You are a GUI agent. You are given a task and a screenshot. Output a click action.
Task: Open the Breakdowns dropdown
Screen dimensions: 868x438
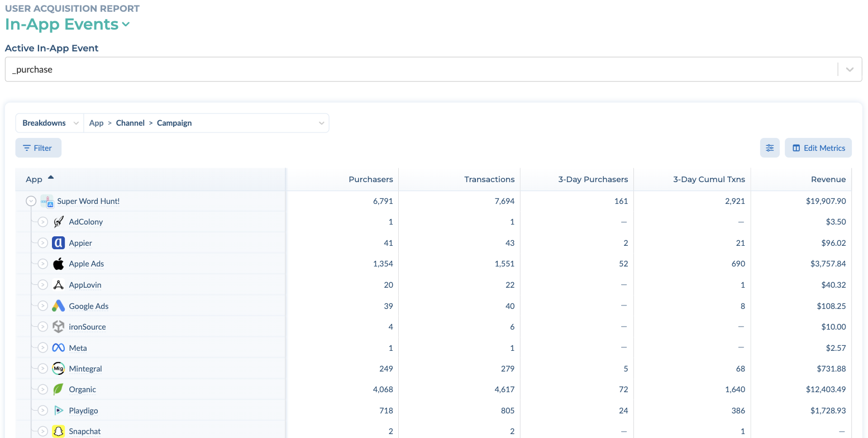50,123
